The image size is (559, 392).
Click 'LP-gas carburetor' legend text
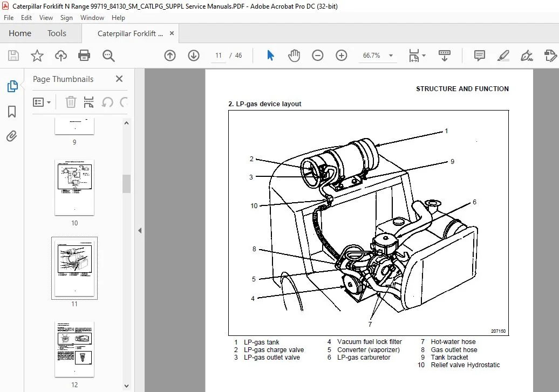pos(364,357)
